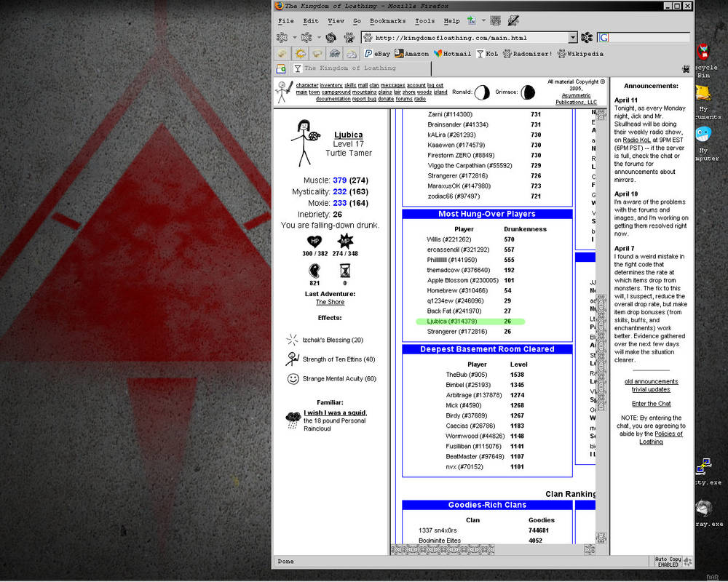Click the scroll-down arrow of rankings frame
Image resolution: width=728 pixels, height=582 pixels.
601,538
